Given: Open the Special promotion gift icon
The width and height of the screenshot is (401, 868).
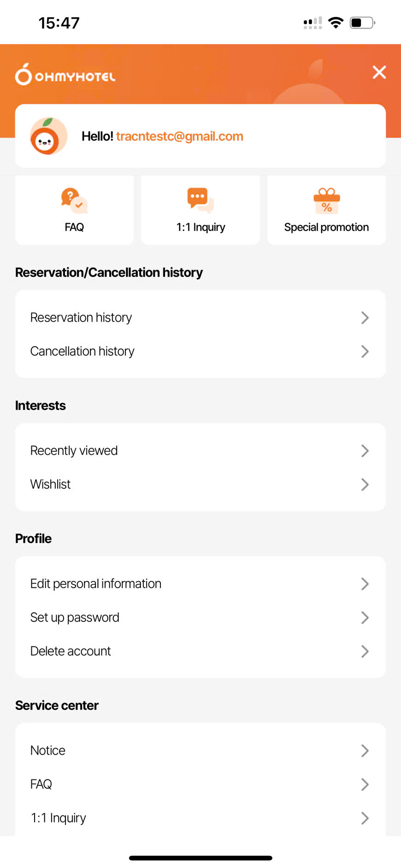Looking at the screenshot, I should [x=326, y=201].
